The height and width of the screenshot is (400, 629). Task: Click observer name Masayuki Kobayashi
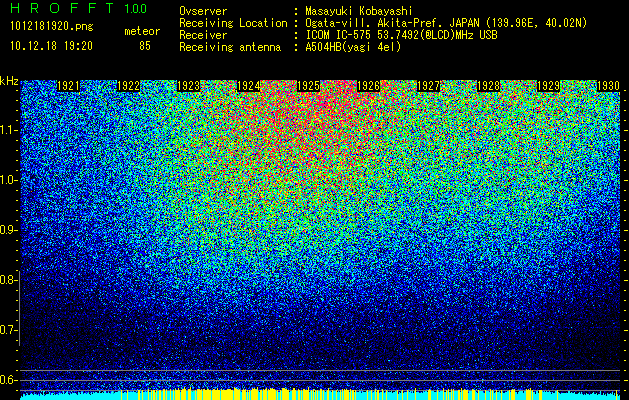359,12
